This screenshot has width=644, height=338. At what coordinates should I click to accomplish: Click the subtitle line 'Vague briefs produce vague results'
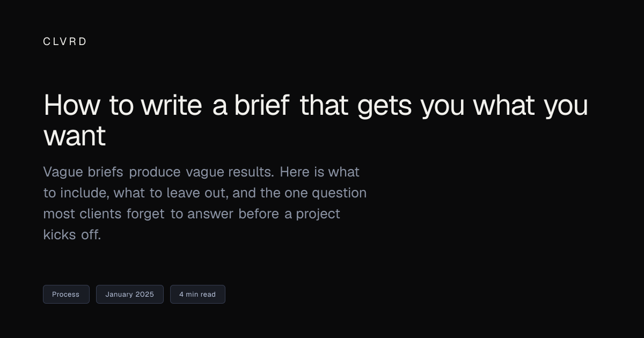pos(159,172)
